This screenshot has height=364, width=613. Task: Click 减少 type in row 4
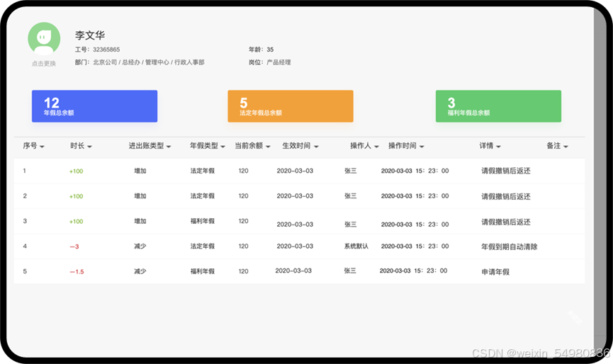coord(140,246)
